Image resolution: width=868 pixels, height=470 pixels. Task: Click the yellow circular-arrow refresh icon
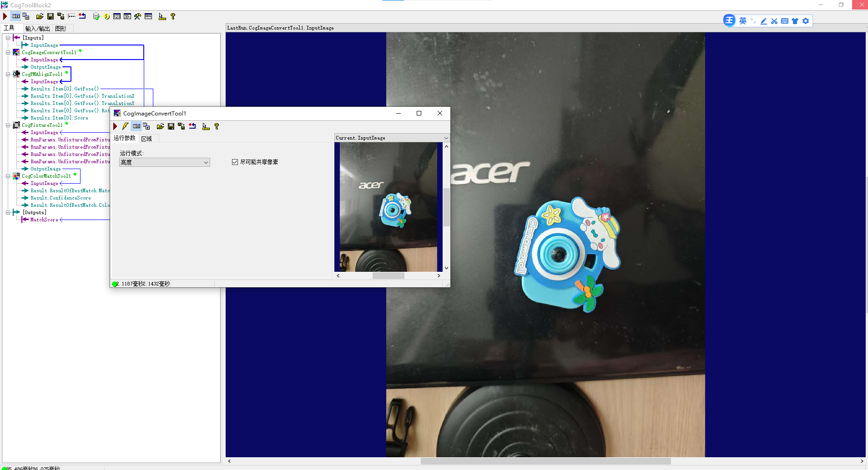coord(107,16)
